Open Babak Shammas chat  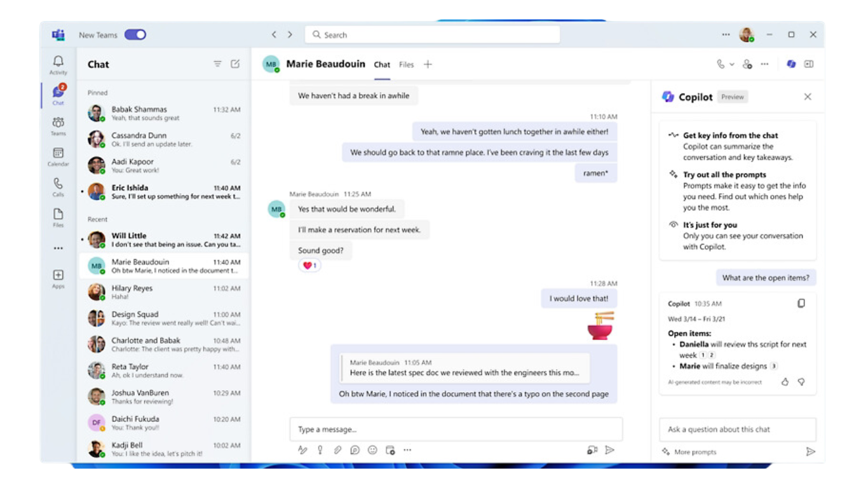tap(163, 113)
